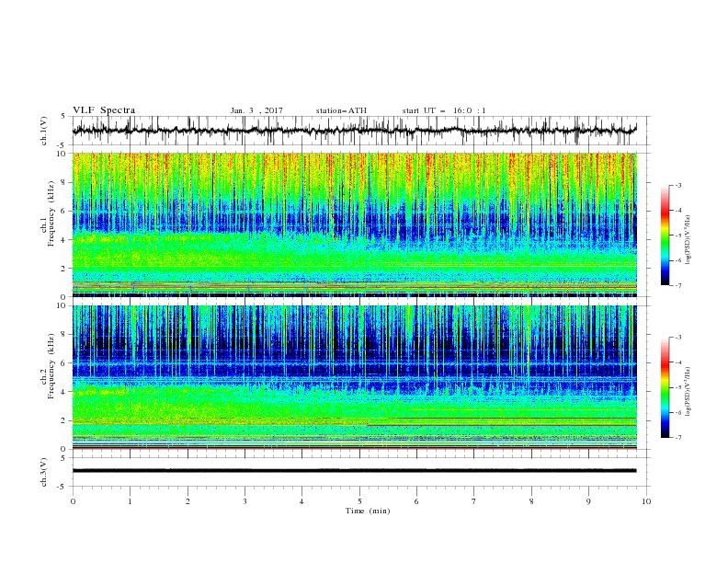
Task: Click the "Time (min)" x-axis label
Action: [x=368, y=511]
